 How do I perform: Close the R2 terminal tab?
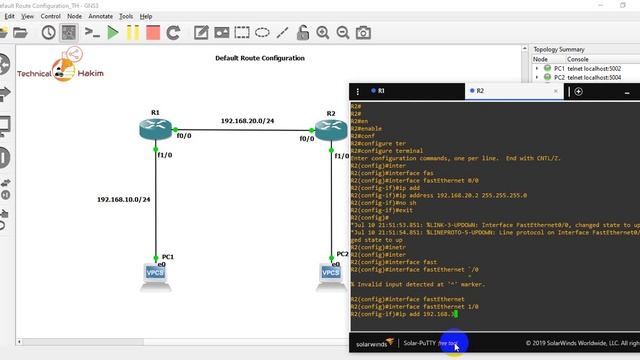click(556, 91)
